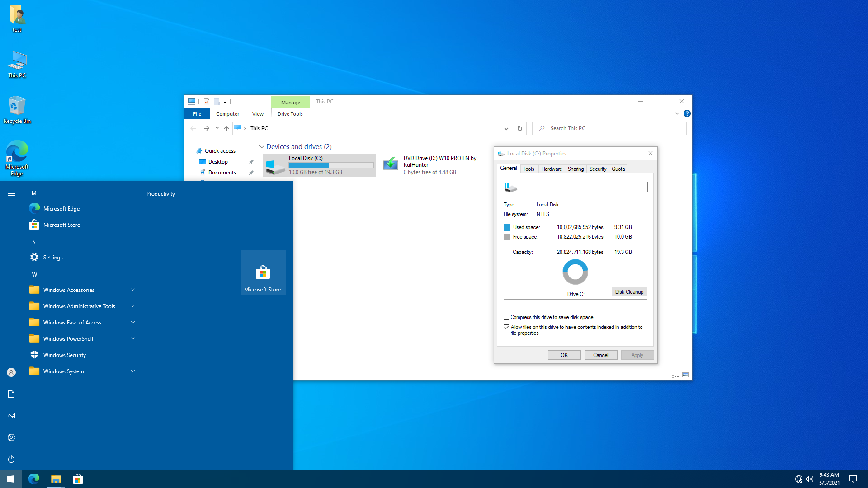Viewport: 868px width, 488px height.
Task: Click the Disk Cleanup button
Action: pyautogui.click(x=629, y=292)
